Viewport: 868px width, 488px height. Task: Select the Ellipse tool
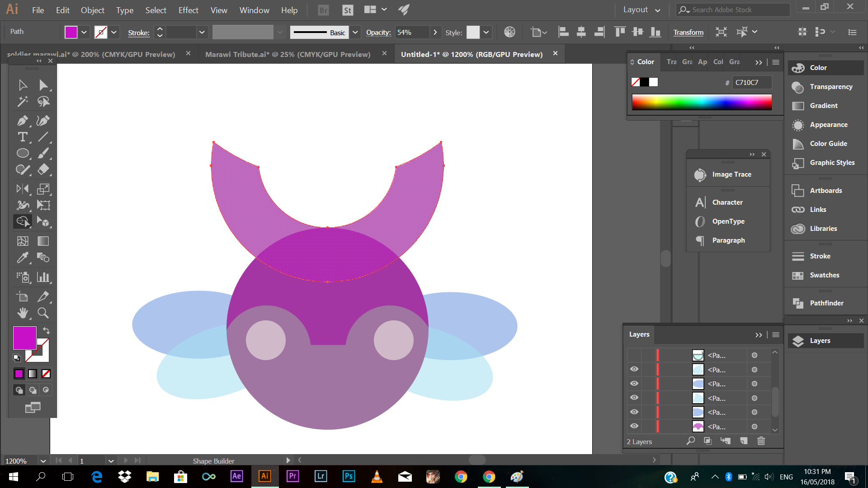pyautogui.click(x=23, y=154)
